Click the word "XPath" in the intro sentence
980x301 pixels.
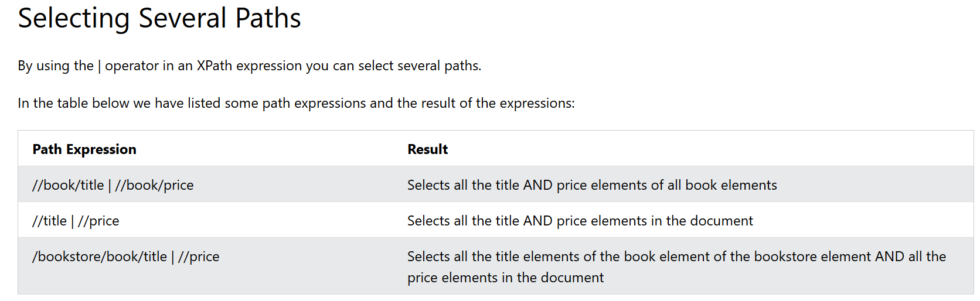tap(215, 66)
